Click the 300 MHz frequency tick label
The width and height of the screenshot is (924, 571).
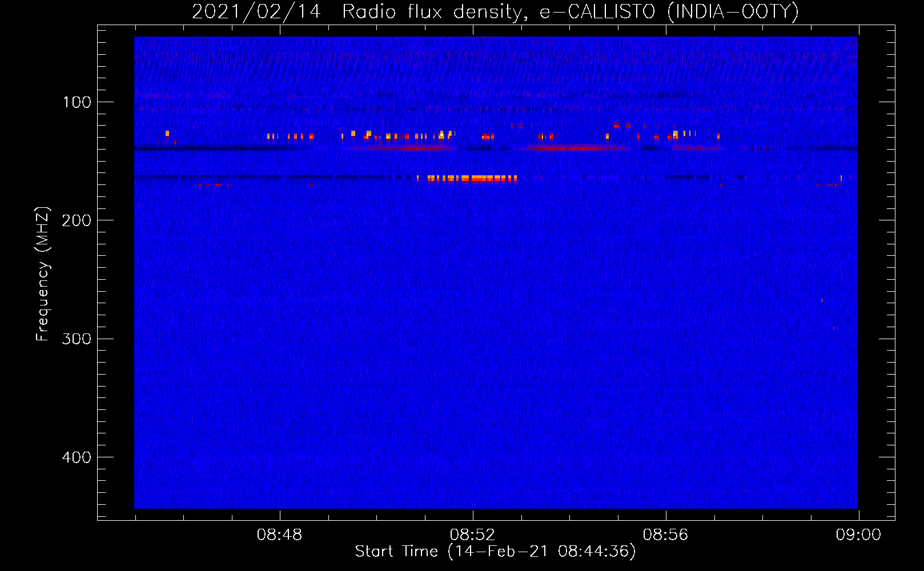point(77,339)
